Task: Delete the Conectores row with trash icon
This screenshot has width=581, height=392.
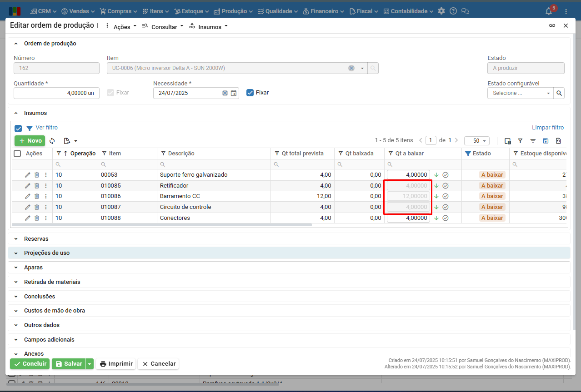Action: click(37, 218)
